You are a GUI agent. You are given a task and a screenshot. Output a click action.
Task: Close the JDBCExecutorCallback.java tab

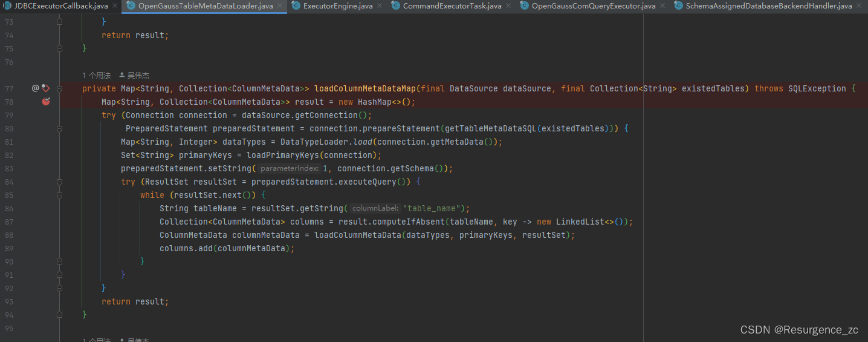pos(115,6)
